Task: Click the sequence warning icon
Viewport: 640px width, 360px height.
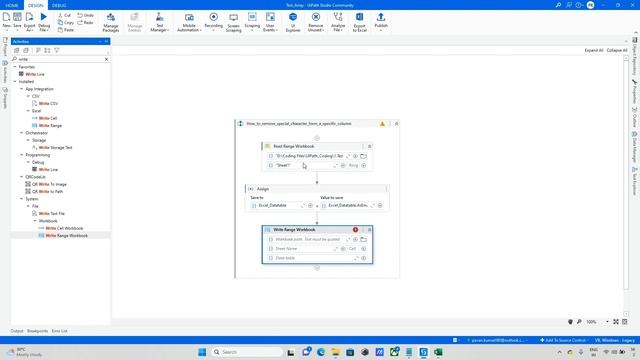Action: coord(382,124)
